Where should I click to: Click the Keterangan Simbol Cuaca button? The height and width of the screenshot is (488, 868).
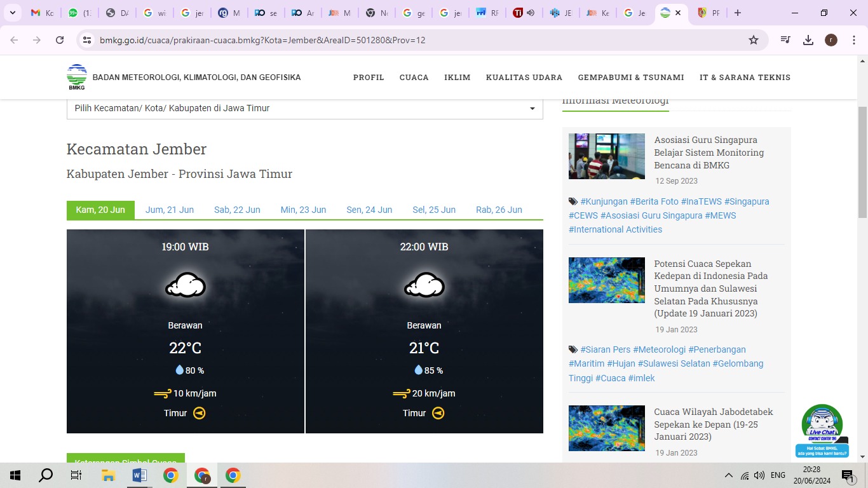[126, 458]
